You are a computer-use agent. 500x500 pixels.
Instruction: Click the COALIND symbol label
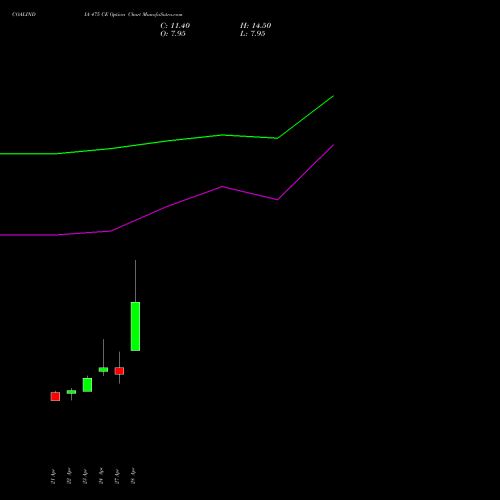[24, 14]
